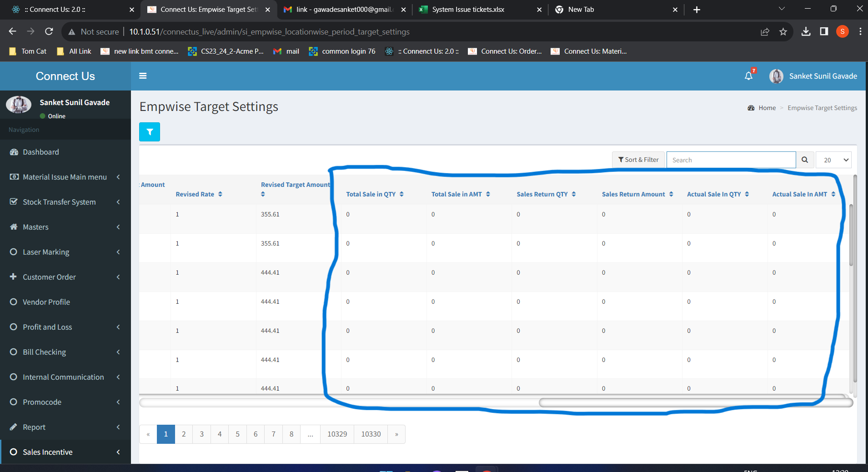This screenshot has height=472, width=868.
Task: Switch to Gmail link browser tab
Action: pos(345,10)
